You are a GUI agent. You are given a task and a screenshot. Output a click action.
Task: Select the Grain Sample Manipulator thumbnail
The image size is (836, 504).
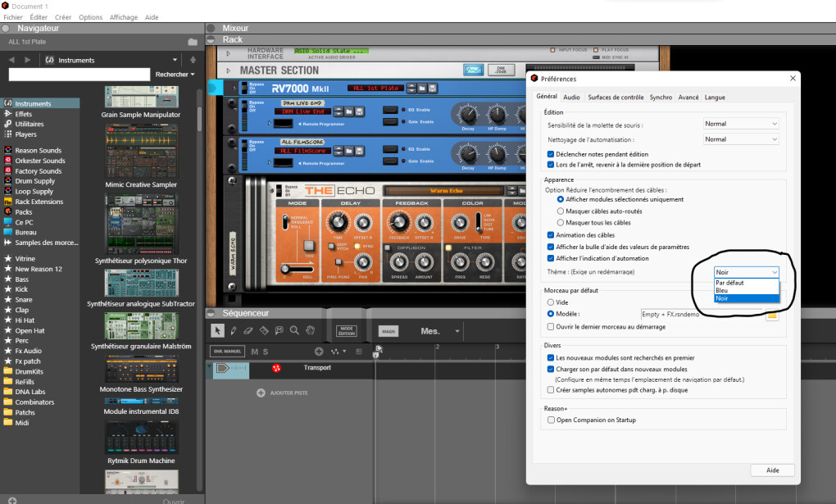[x=141, y=97]
